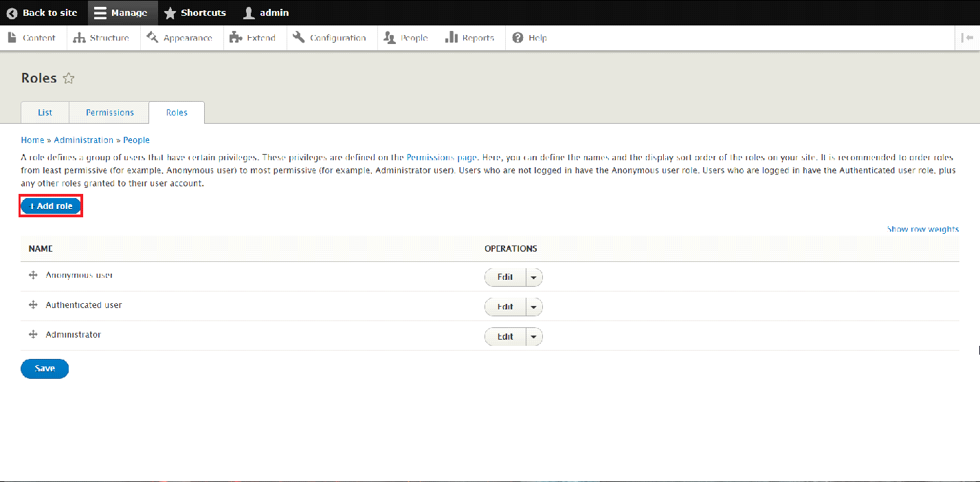This screenshot has width=980, height=482.
Task: Toggle the Shortcuts tray
Action: (195, 12)
